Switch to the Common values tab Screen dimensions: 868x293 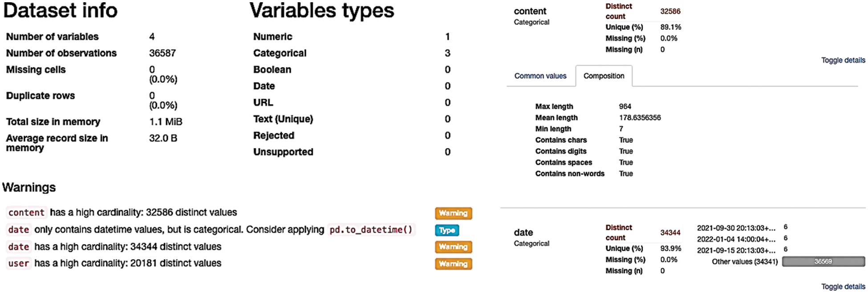tap(540, 76)
